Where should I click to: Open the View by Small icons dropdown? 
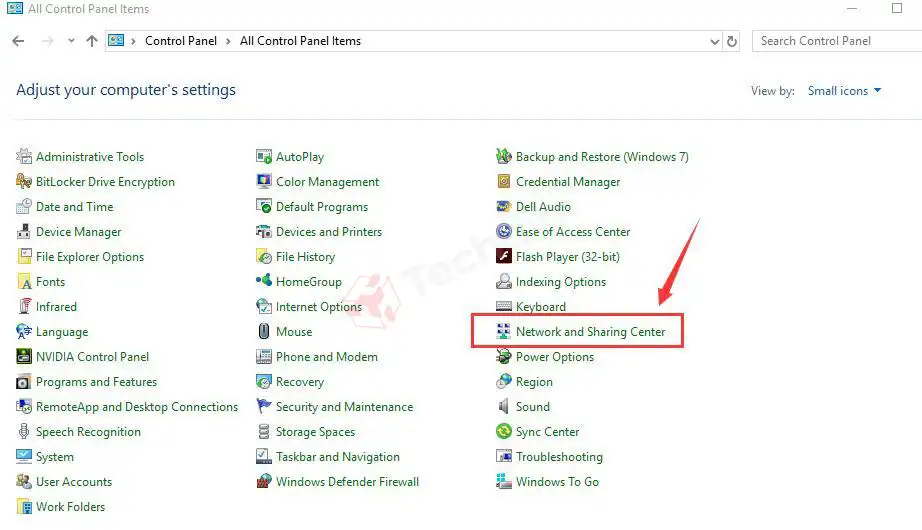(x=844, y=91)
